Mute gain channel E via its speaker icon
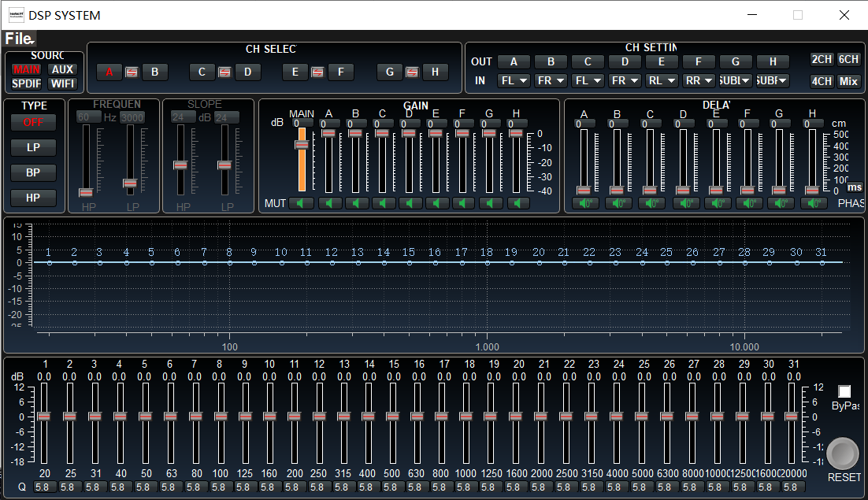This screenshot has width=868, height=500. tap(436, 203)
